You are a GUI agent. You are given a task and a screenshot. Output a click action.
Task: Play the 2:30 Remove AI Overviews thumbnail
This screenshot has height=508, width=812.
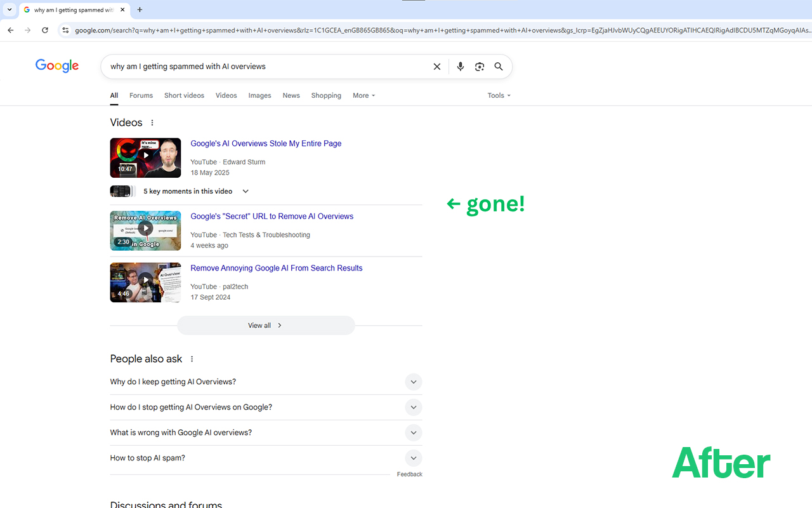click(x=145, y=231)
